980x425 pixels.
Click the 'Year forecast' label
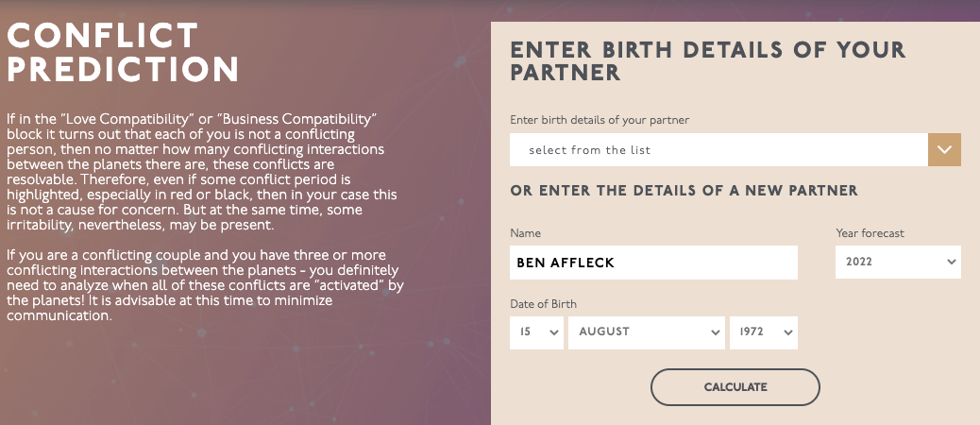coord(870,233)
